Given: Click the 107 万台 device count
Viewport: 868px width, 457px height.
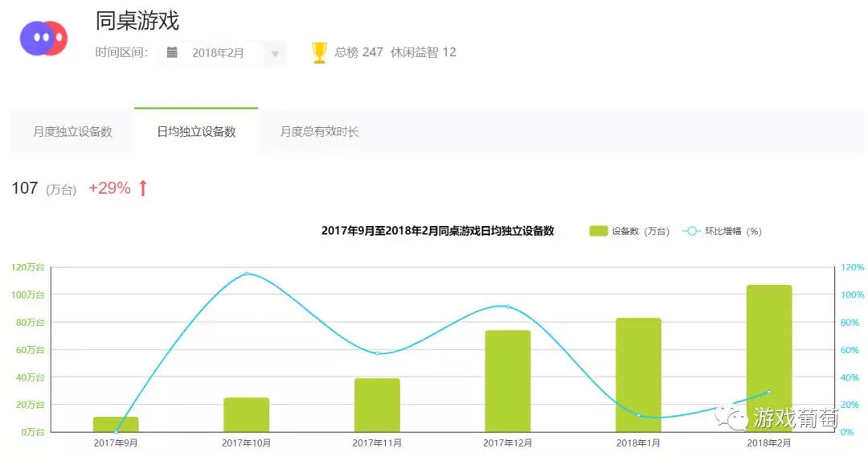Looking at the screenshot, I should (43, 188).
